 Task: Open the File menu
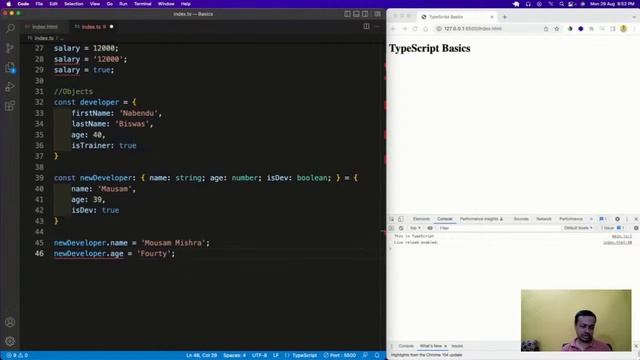click(x=39, y=4)
